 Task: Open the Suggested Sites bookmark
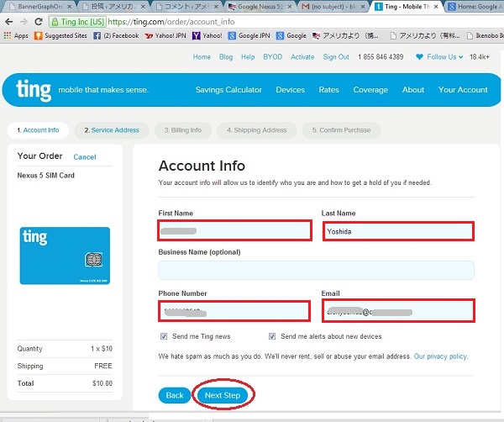[60, 35]
